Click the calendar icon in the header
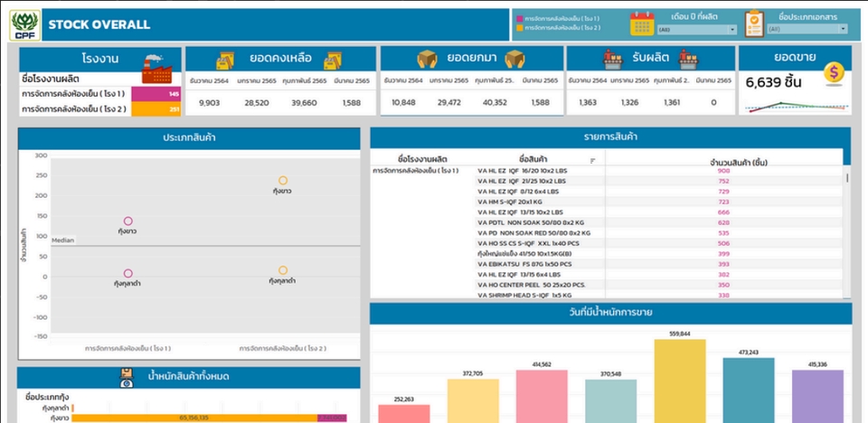The image size is (868, 423). pyautogui.click(x=642, y=23)
